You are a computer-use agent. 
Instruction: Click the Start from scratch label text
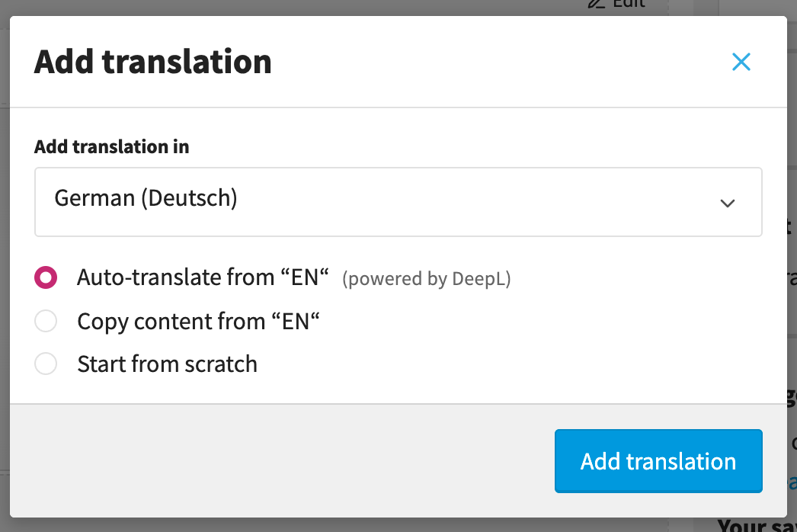tap(167, 364)
